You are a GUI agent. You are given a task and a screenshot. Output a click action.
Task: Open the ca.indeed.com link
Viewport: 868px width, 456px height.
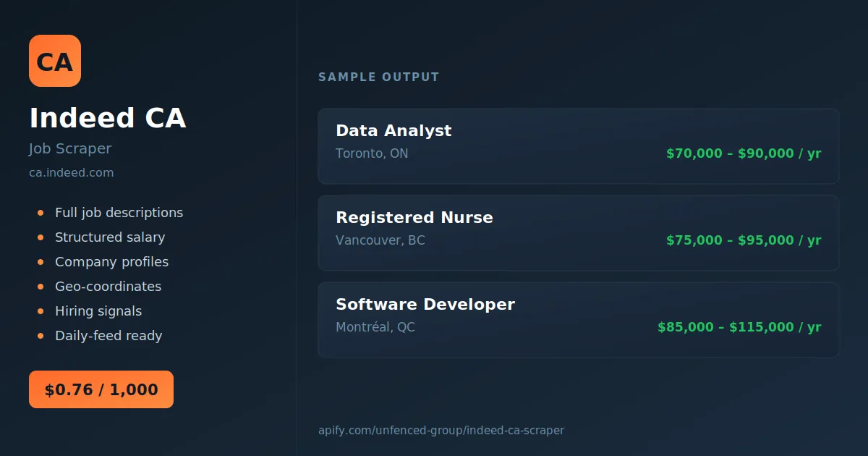click(71, 173)
